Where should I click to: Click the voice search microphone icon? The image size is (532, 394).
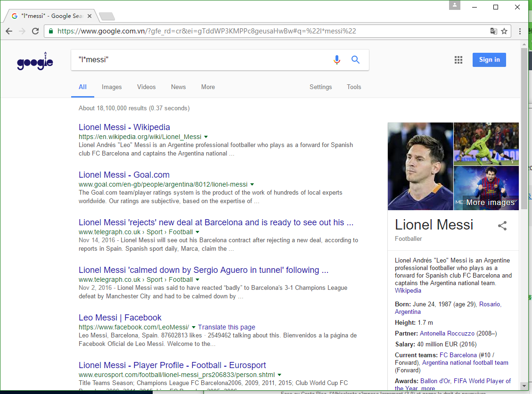[336, 60]
